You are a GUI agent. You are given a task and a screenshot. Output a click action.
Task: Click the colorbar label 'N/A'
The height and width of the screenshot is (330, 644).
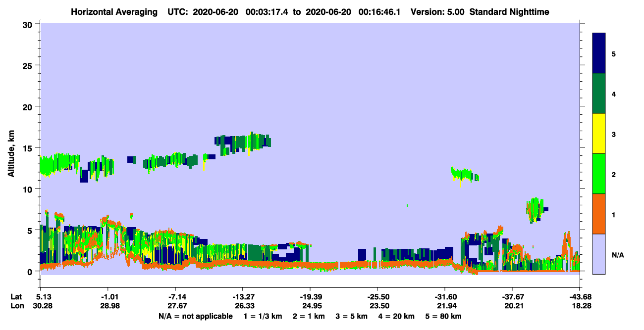(x=617, y=255)
